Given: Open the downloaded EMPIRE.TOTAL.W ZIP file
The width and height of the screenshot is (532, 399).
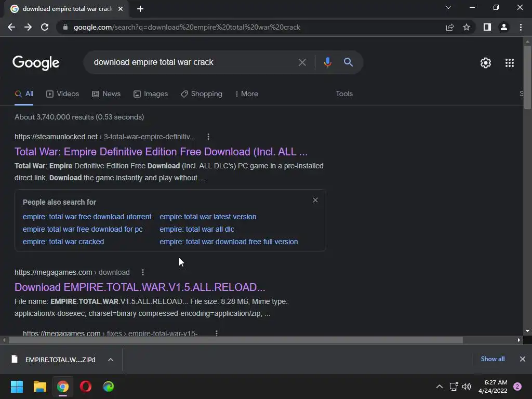Looking at the screenshot, I should click(x=54, y=360).
